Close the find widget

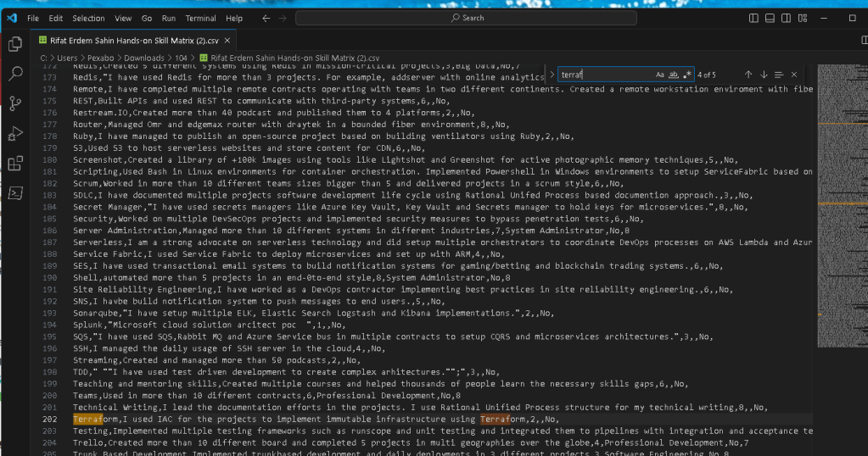point(794,75)
